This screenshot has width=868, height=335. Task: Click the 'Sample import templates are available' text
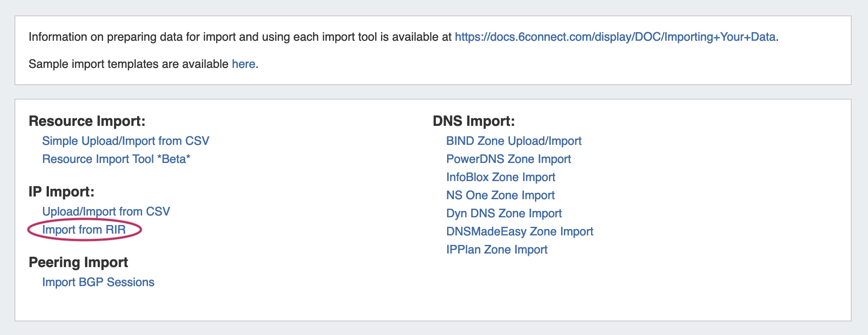pos(128,64)
